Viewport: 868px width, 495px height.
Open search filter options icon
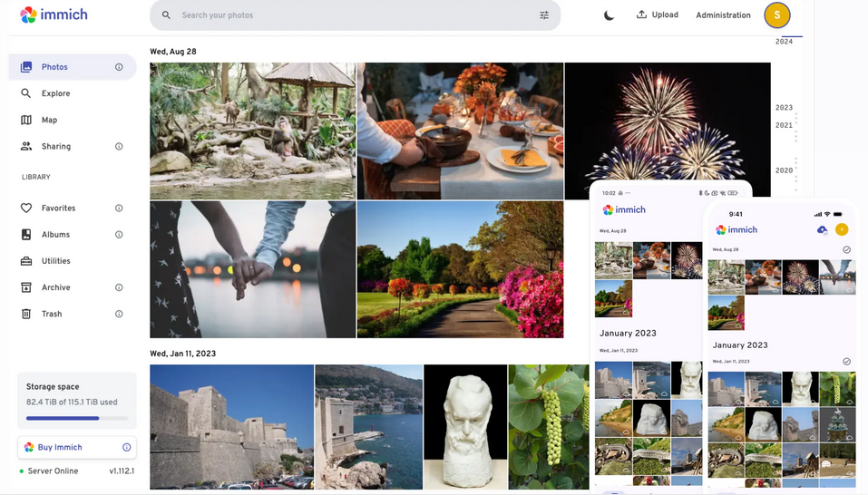[544, 15]
